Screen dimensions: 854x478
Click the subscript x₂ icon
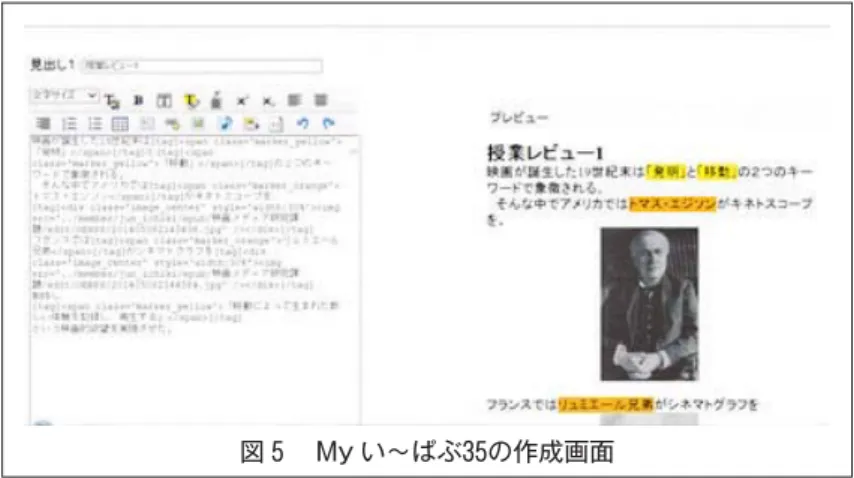click(x=268, y=101)
